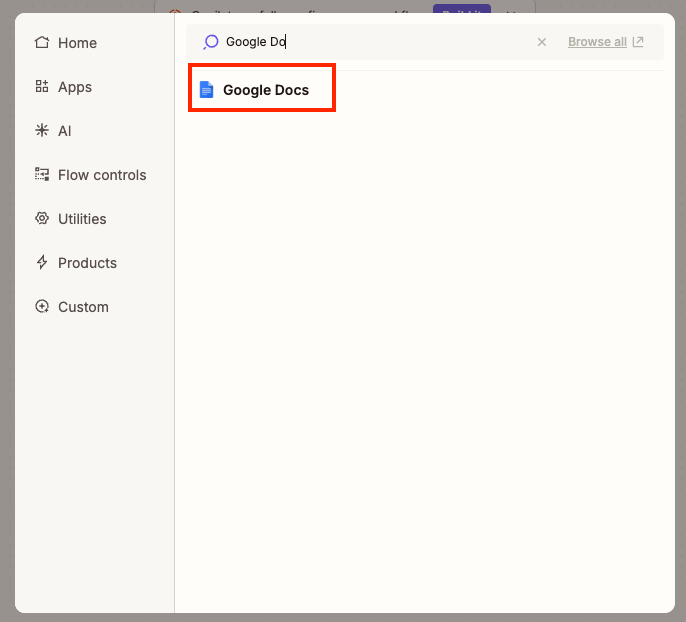This screenshot has width=686, height=622.
Task: Open the Browse all link
Action: click(x=597, y=42)
